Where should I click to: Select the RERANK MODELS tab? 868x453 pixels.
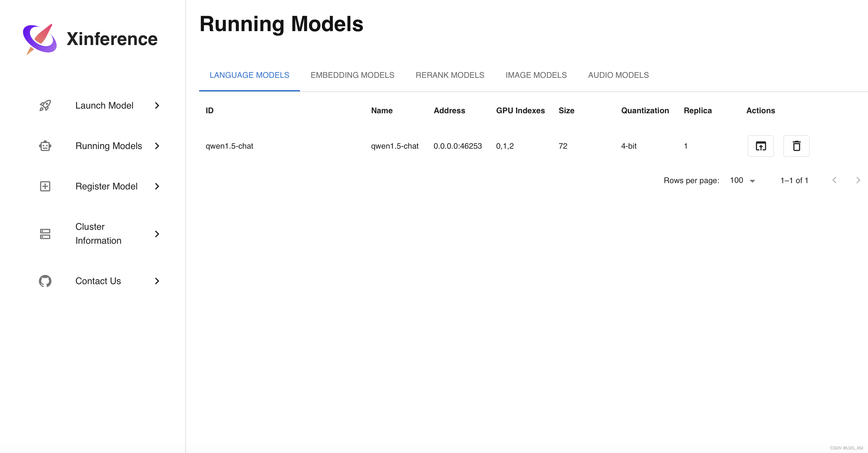coord(450,75)
